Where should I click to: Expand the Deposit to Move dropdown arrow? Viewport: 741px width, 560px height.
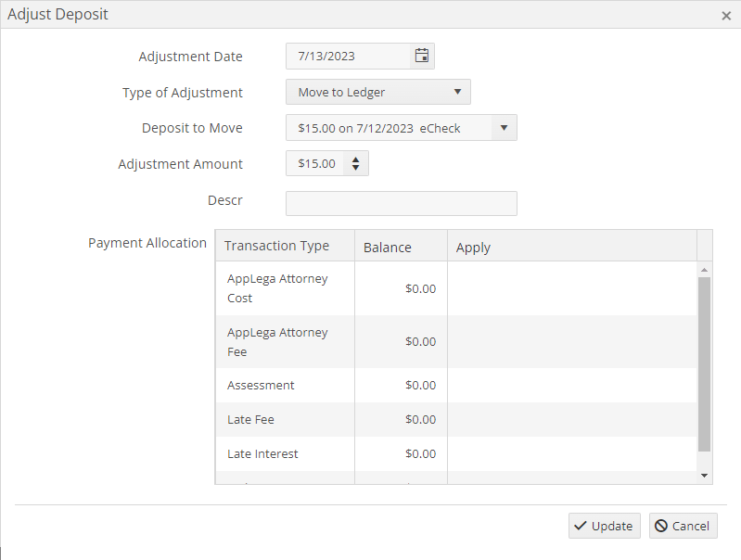[x=504, y=128]
